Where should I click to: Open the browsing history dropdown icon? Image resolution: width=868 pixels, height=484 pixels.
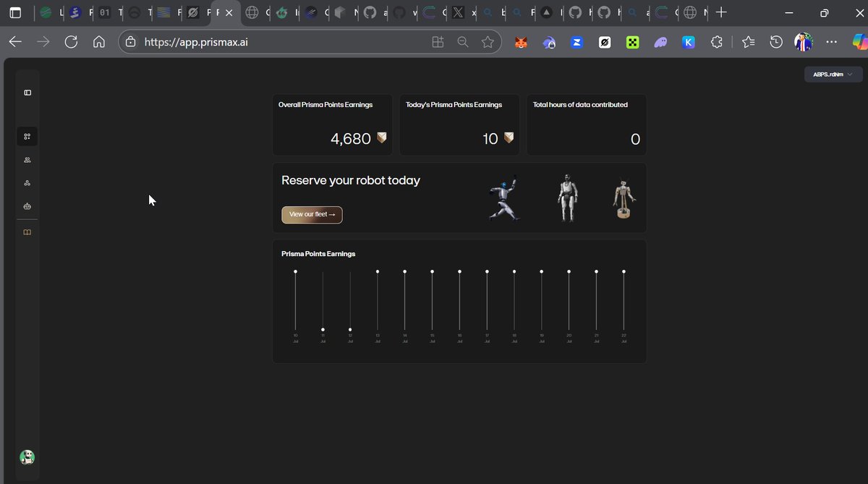coord(776,42)
